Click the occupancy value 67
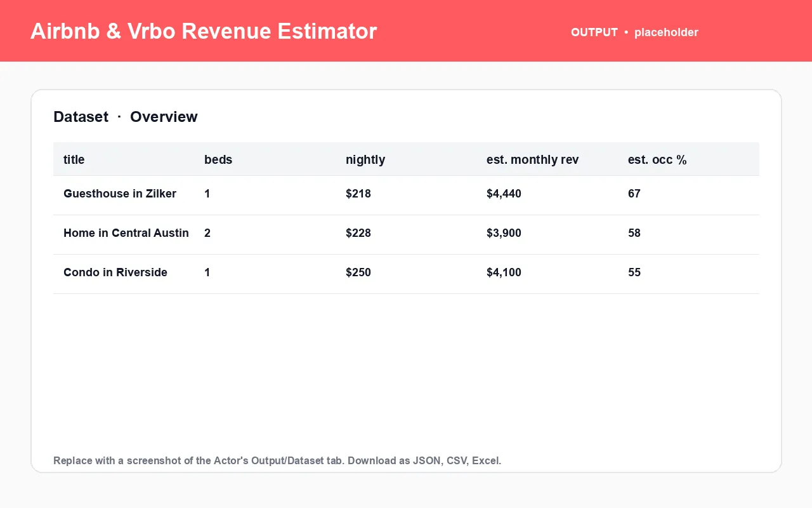The height and width of the screenshot is (508, 812). 634,194
